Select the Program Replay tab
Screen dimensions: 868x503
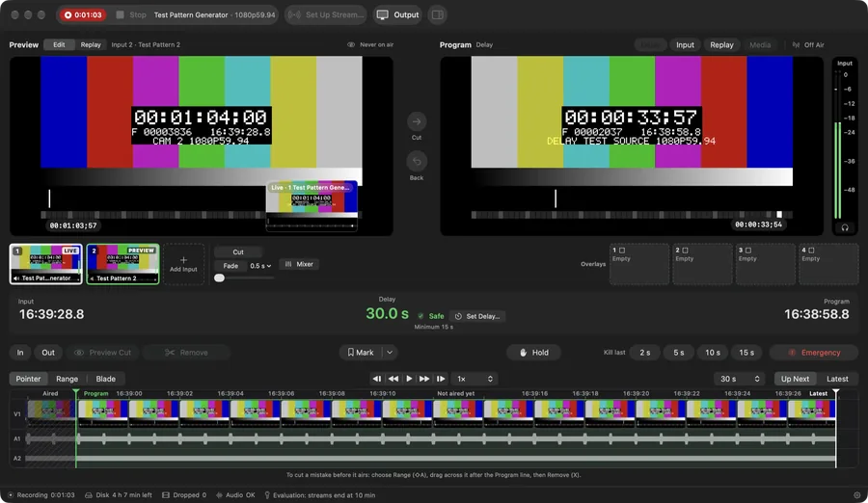pos(721,45)
